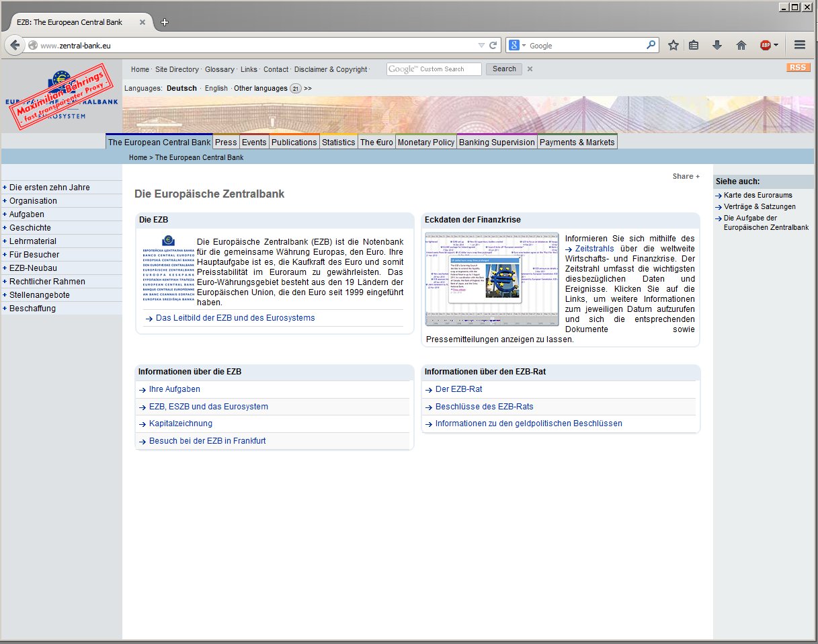Open the Google search engine dropdown

point(516,45)
